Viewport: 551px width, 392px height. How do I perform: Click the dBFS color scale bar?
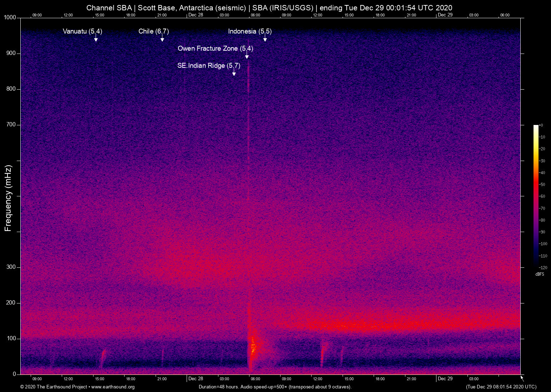point(536,196)
